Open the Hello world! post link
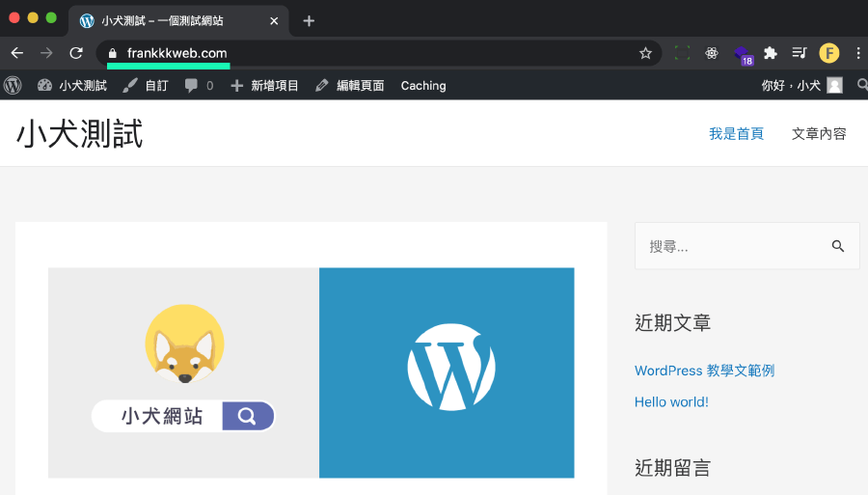 click(671, 402)
